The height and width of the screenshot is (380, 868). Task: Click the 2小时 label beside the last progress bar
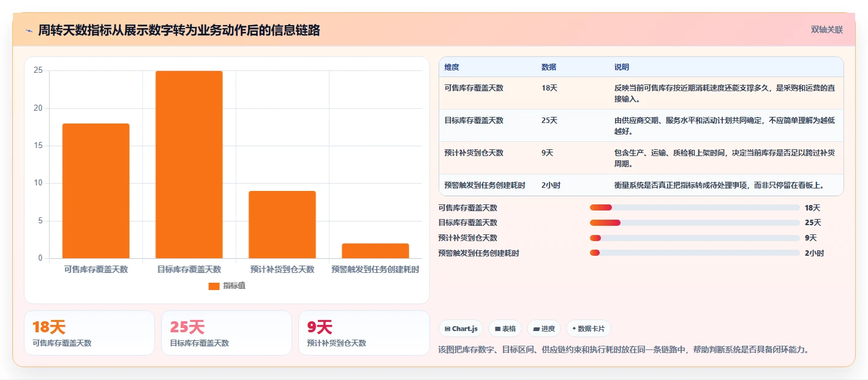click(x=814, y=253)
